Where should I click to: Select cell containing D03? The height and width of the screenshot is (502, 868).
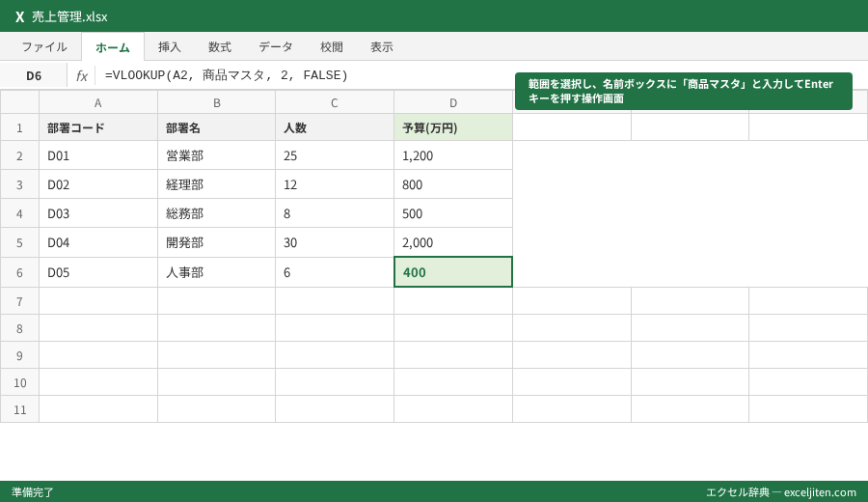(x=98, y=212)
